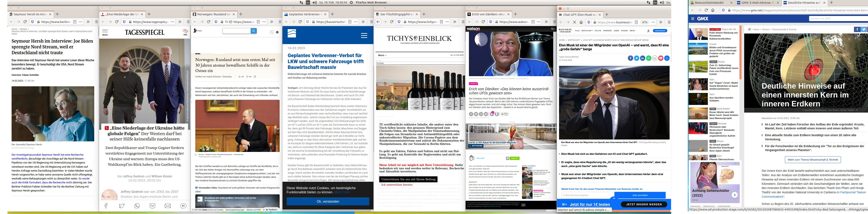Select KARRIERE in Business Insider navigation
868x214 pixels.
(607, 31)
